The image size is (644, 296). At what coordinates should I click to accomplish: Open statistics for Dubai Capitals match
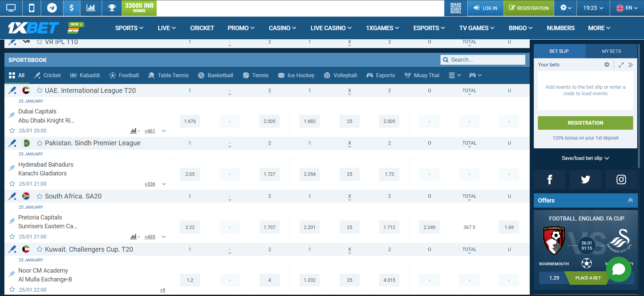pos(135,131)
